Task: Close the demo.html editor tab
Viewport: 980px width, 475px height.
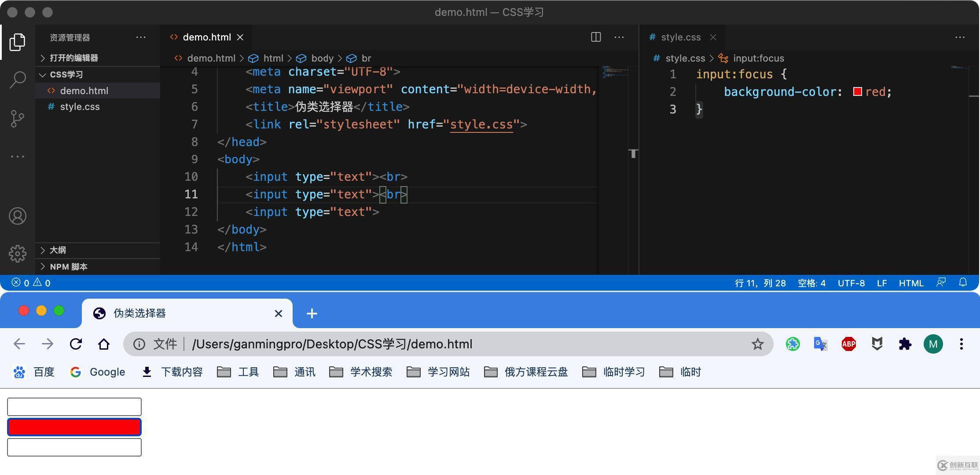Action: [240, 37]
